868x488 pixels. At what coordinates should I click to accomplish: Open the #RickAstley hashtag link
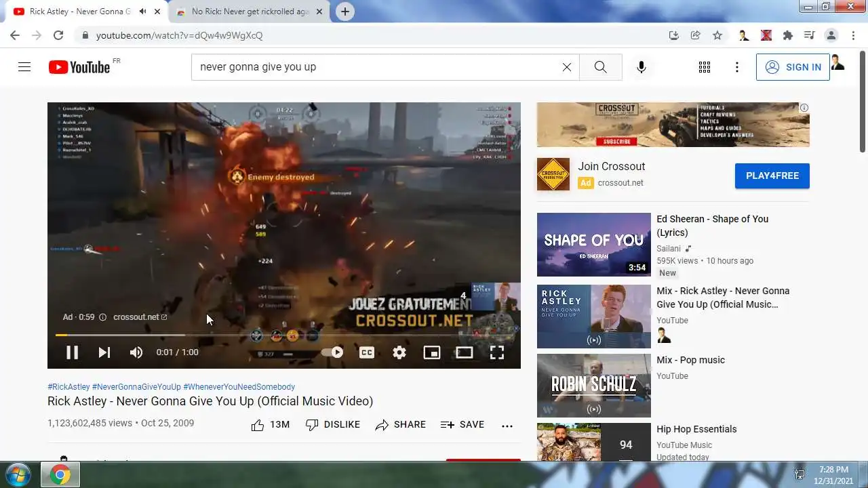[x=68, y=387]
